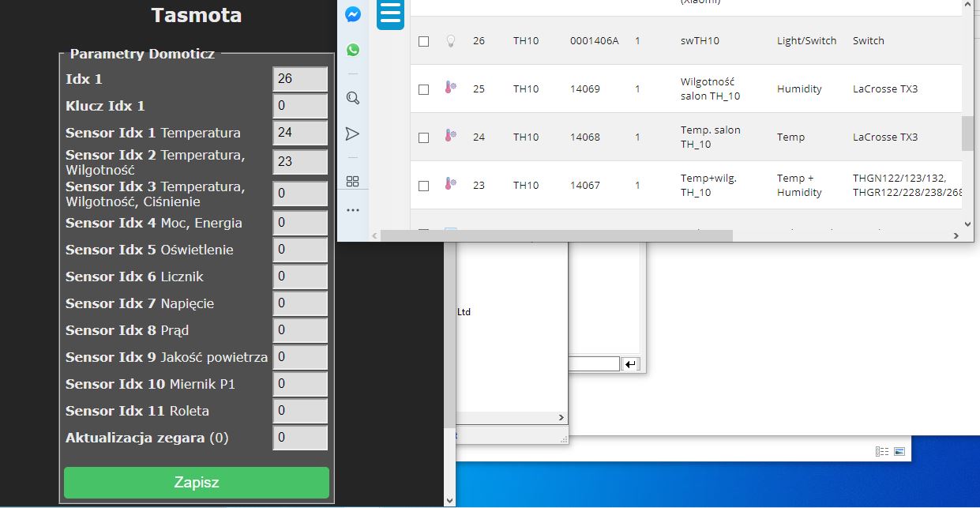
Task: Click the device ID 14069 cell
Action: point(585,88)
